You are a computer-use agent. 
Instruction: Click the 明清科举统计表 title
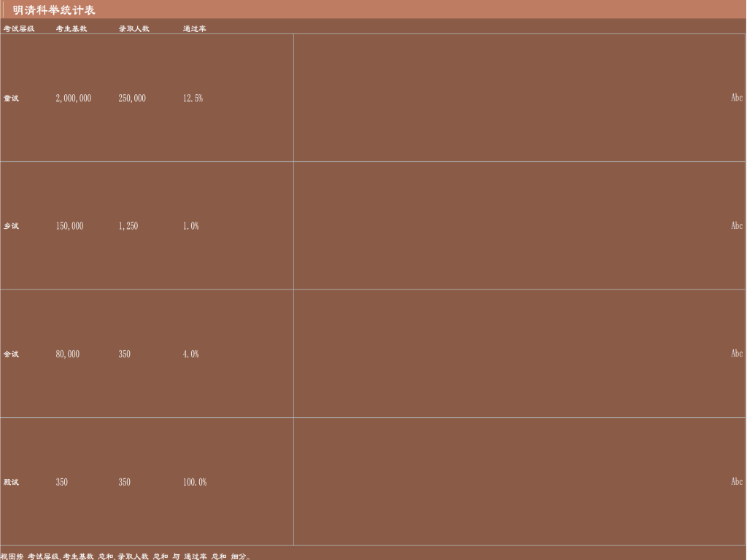point(54,10)
